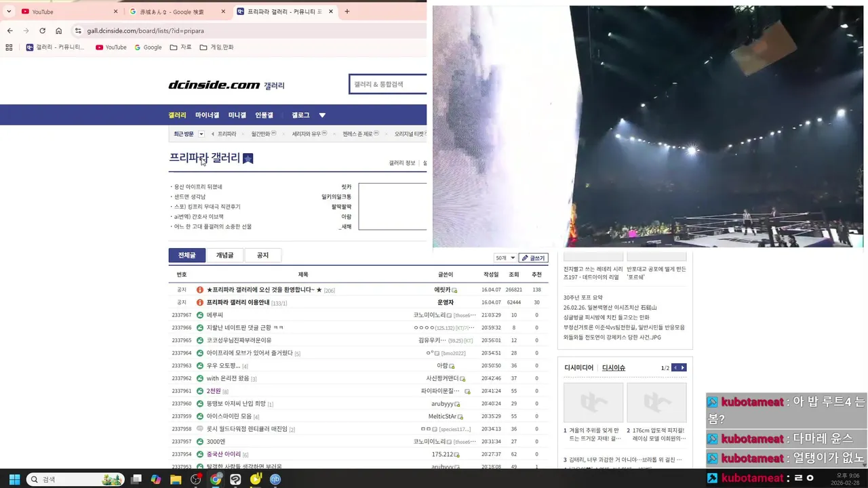Screen dimensions: 868x488
Task: Open a new tab with plus button
Action: [347, 12]
